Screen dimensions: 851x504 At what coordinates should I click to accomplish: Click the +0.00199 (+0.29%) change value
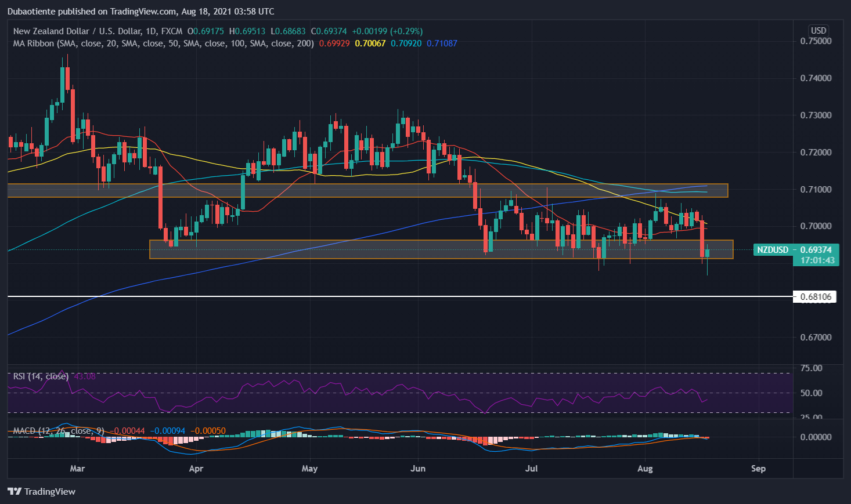387,31
